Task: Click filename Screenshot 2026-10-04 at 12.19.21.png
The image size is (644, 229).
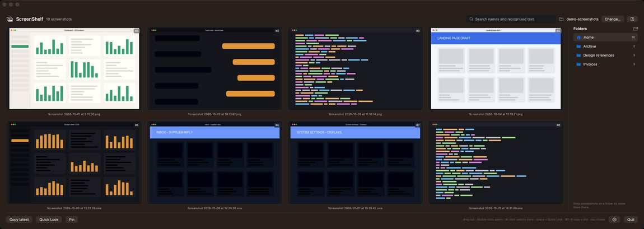Action: click(x=496, y=114)
